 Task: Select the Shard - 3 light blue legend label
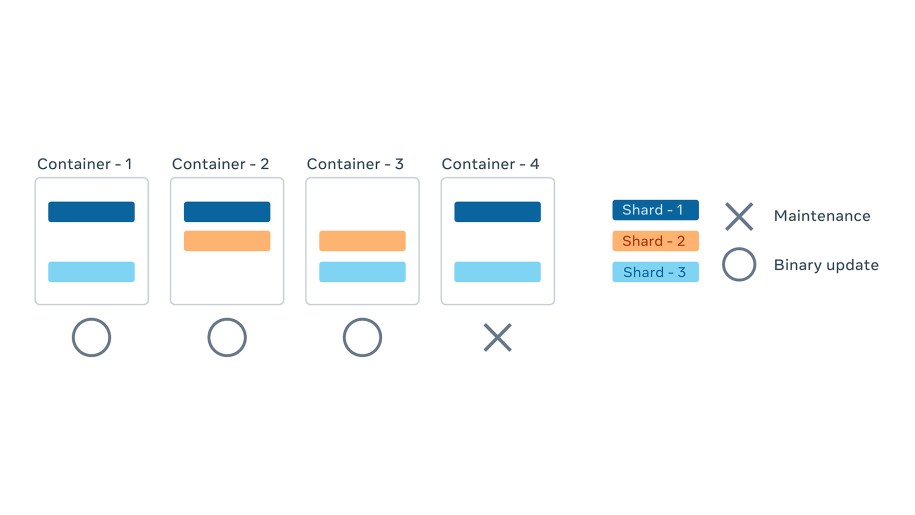(x=655, y=272)
